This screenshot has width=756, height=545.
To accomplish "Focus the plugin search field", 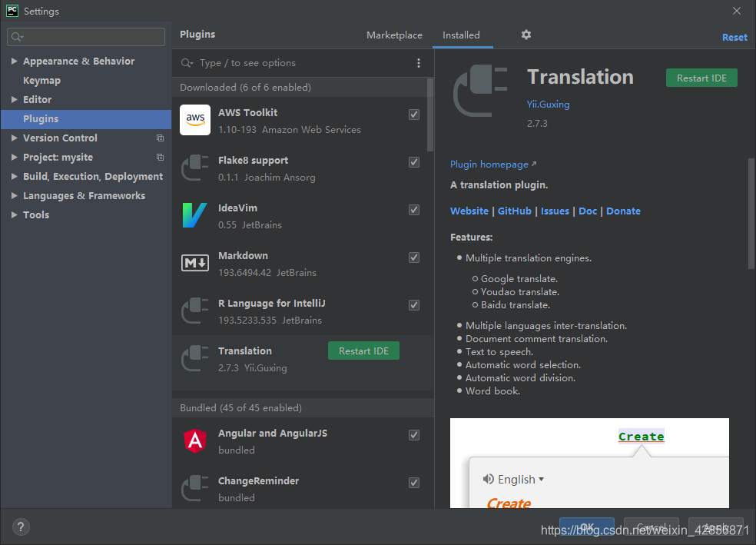I will pyautogui.click(x=303, y=63).
